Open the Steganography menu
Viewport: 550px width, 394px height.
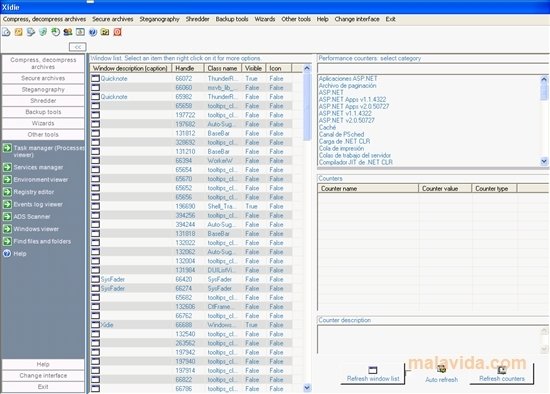[x=159, y=19]
